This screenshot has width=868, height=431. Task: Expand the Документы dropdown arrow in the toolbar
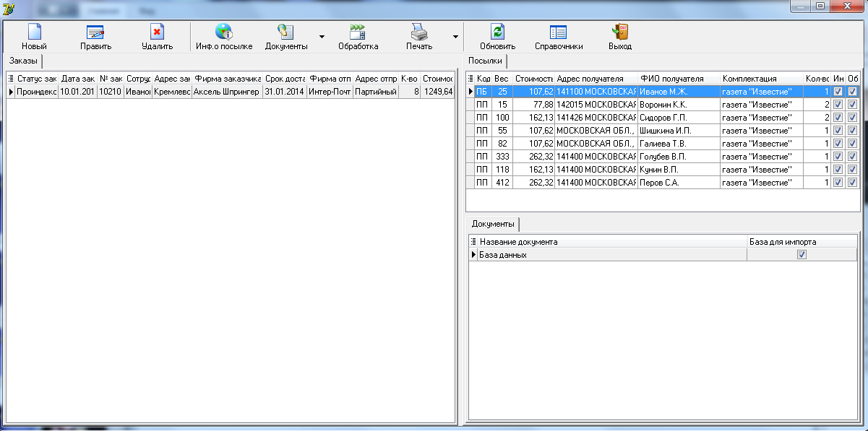(322, 36)
